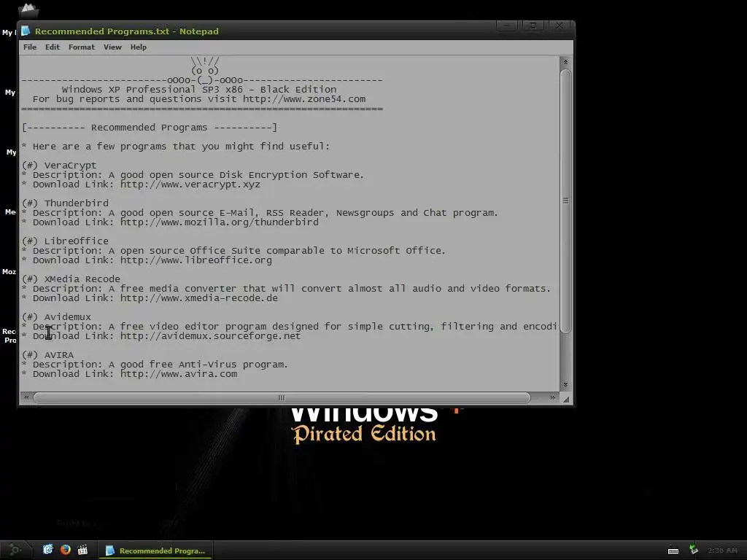
Task: Open the Edit menu
Action: click(53, 47)
